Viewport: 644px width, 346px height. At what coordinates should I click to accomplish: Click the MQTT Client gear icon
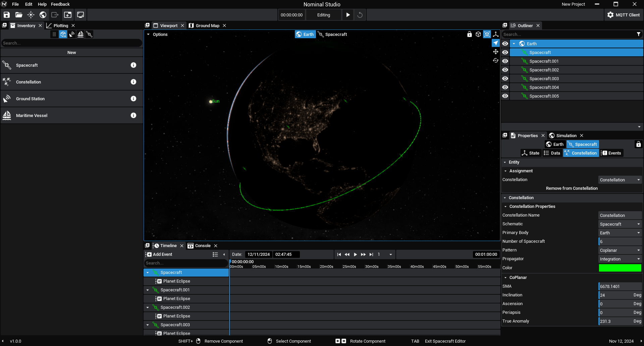[610, 15]
